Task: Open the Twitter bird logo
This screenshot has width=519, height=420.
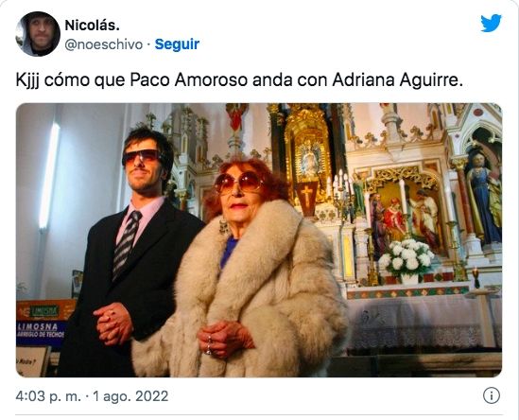Action: pos(491,23)
